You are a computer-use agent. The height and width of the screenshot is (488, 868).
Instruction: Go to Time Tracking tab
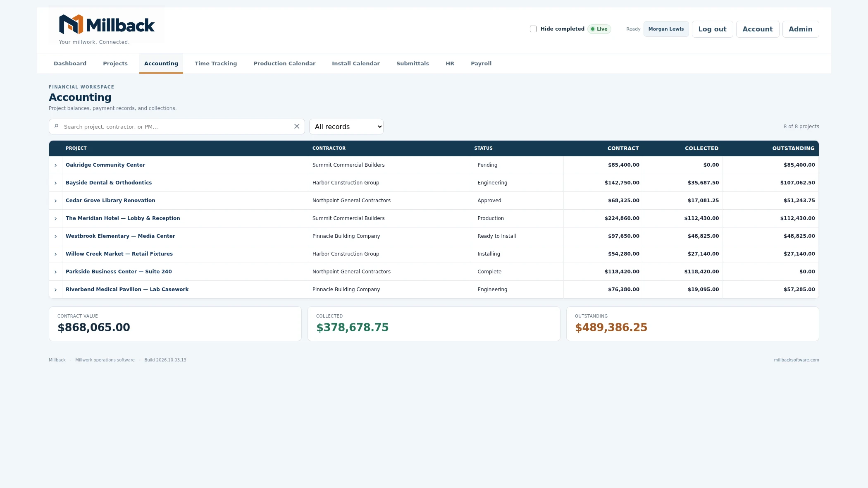coord(216,63)
